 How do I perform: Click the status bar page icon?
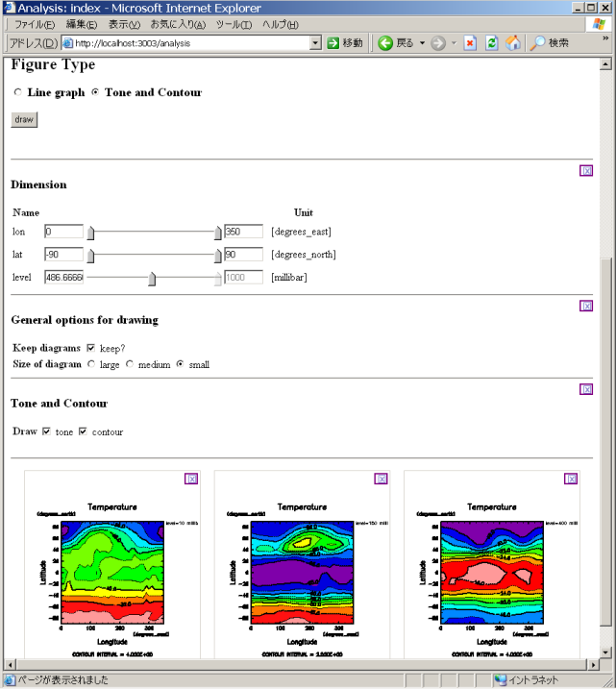tap(10, 680)
